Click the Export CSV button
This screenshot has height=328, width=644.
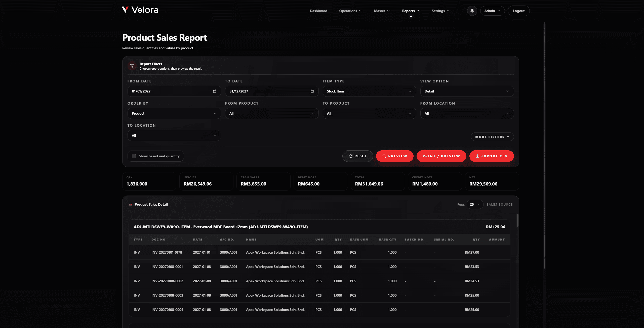pyautogui.click(x=492, y=156)
